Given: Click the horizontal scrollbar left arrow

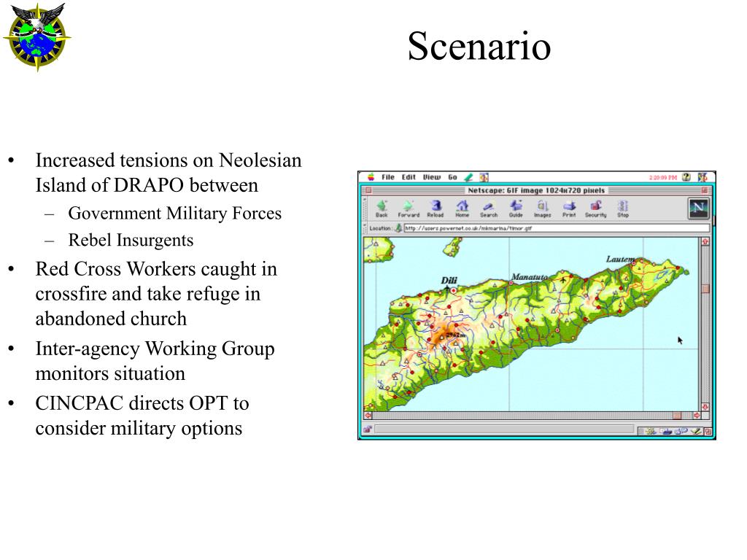Looking at the screenshot, I should [x=368, y=415].
